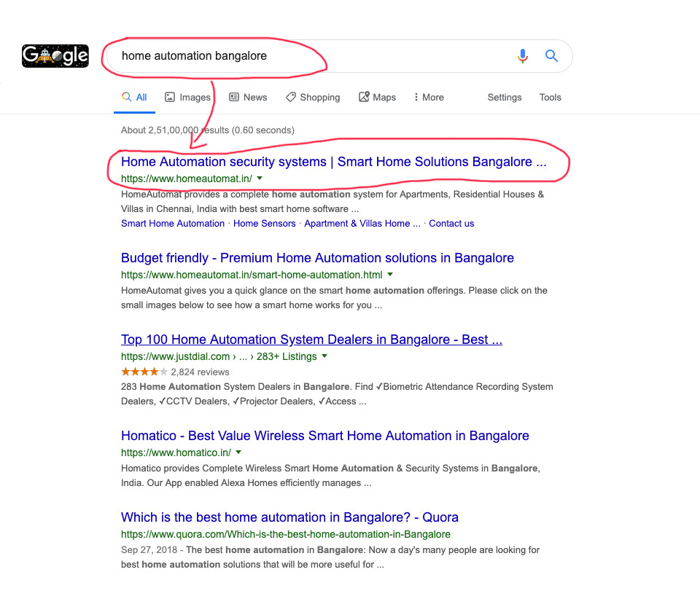Click the blue magnifier search button
The height and width of the screenshot is (615, 700).
tap(551, 56)
